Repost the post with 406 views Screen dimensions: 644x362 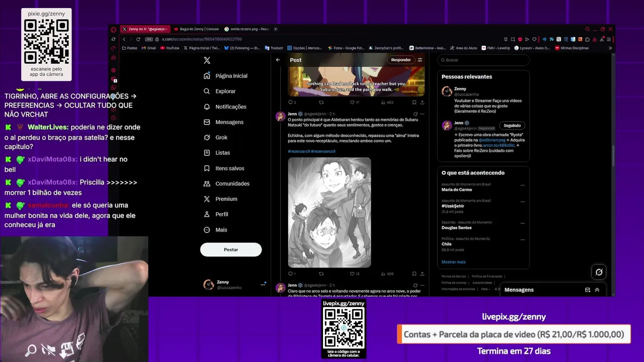pos(321,274)
